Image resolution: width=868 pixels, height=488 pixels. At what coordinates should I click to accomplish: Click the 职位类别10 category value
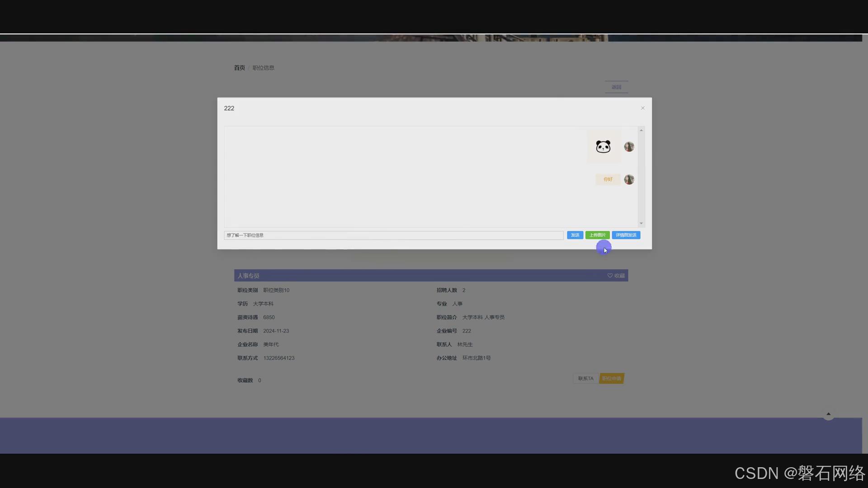click(x=276, y=290)
